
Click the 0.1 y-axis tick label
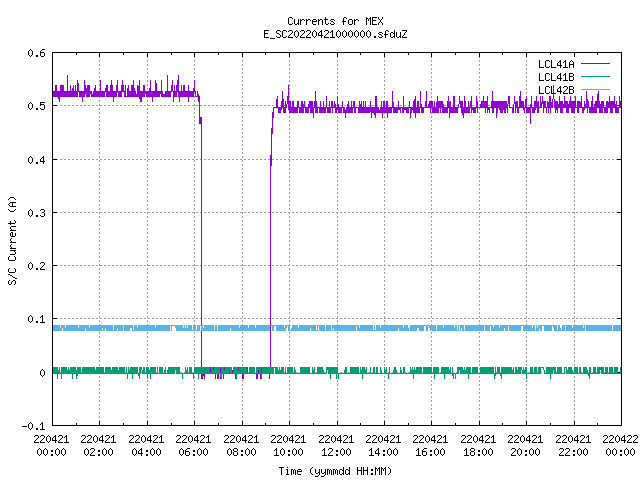tap(36, 319)
